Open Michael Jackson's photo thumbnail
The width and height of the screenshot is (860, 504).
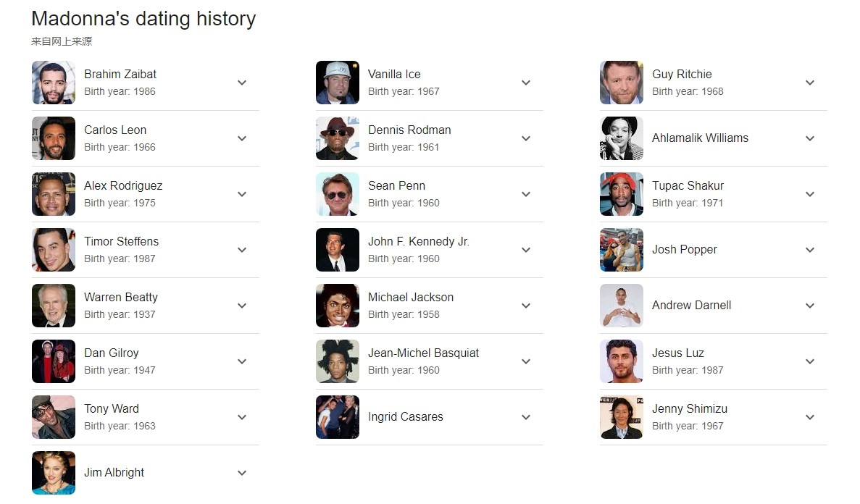pos(338,306)
